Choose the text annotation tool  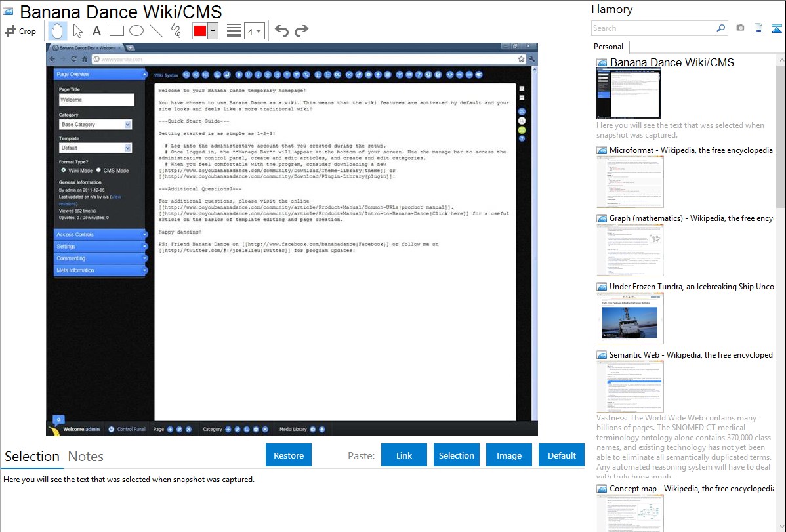click(x=96, y=31)
